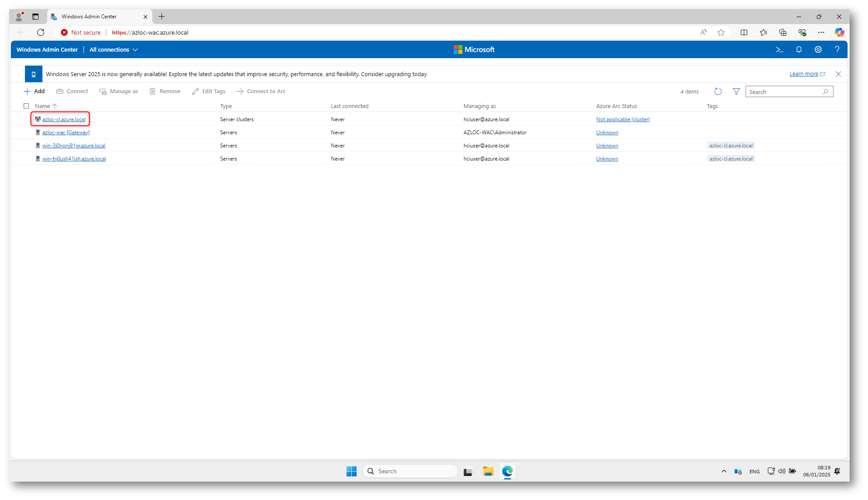Open Edge favorites list icon
The width and height of the screenshot is (868, 500).
763,32
